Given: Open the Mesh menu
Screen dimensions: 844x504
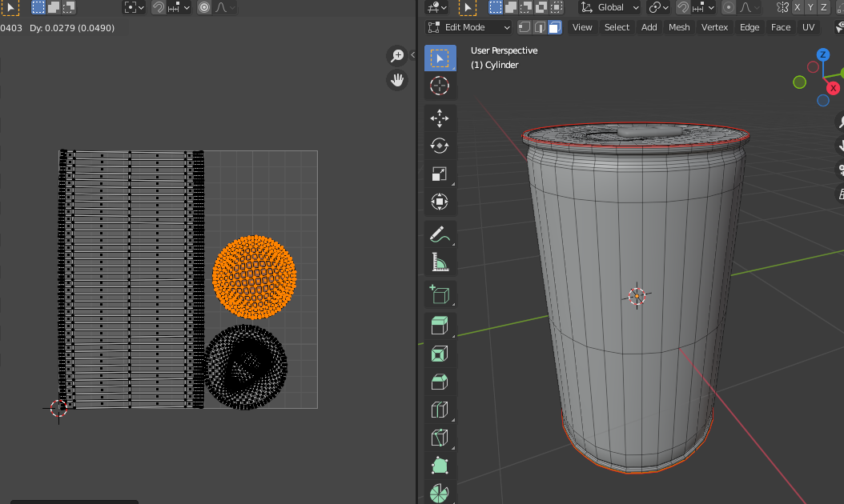Looking at the screenshot, I should [x=679, y=27].
